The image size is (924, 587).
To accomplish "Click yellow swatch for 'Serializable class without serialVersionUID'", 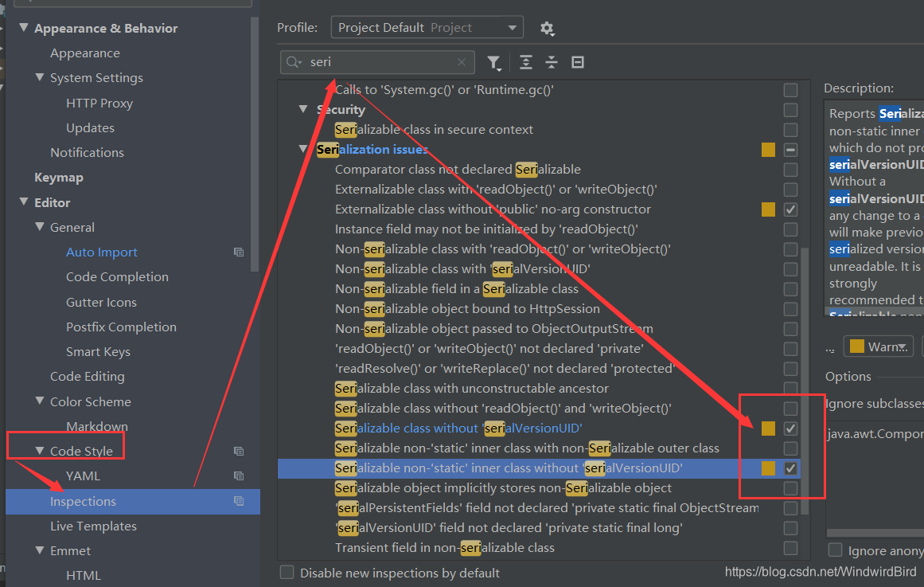I will click(x=768, y=429).
